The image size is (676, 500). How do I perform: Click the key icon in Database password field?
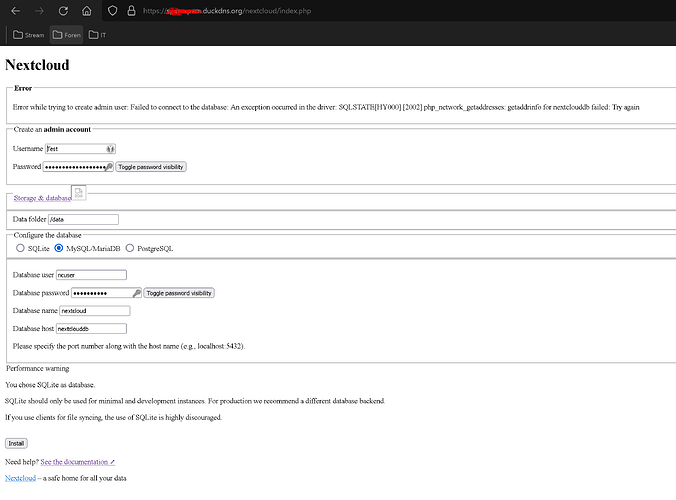point(137,293)
